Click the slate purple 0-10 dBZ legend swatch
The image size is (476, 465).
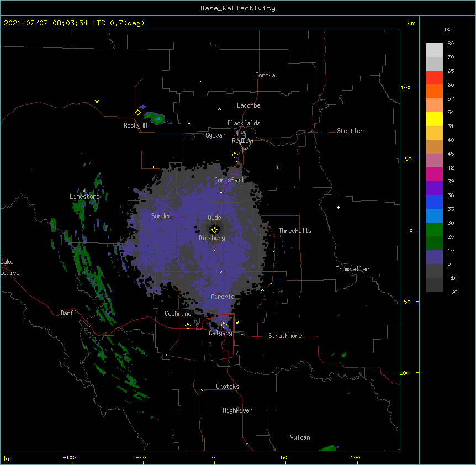point(434,257)
